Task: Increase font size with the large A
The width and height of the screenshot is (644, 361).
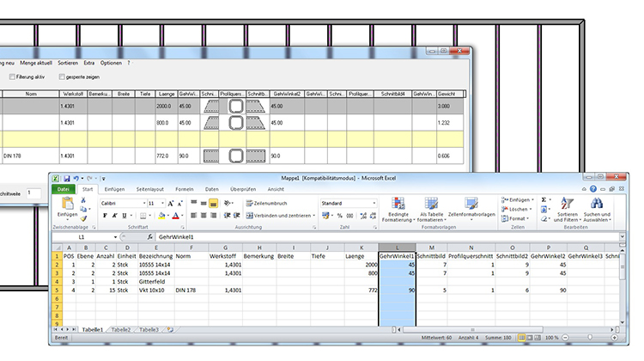Action: 171,203
